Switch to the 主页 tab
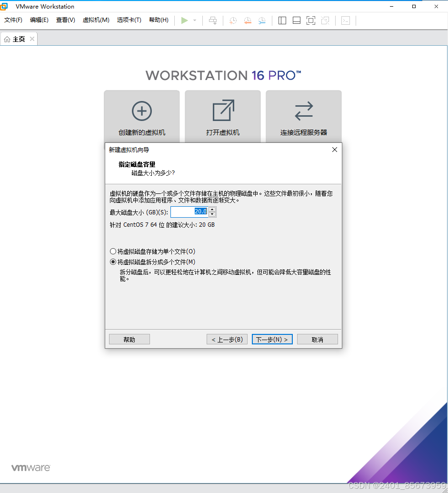448x493 pixels. 19,39
